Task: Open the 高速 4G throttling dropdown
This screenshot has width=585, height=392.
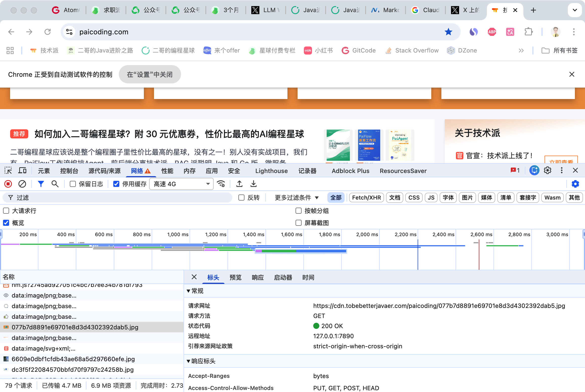Action: pos(182,184)
